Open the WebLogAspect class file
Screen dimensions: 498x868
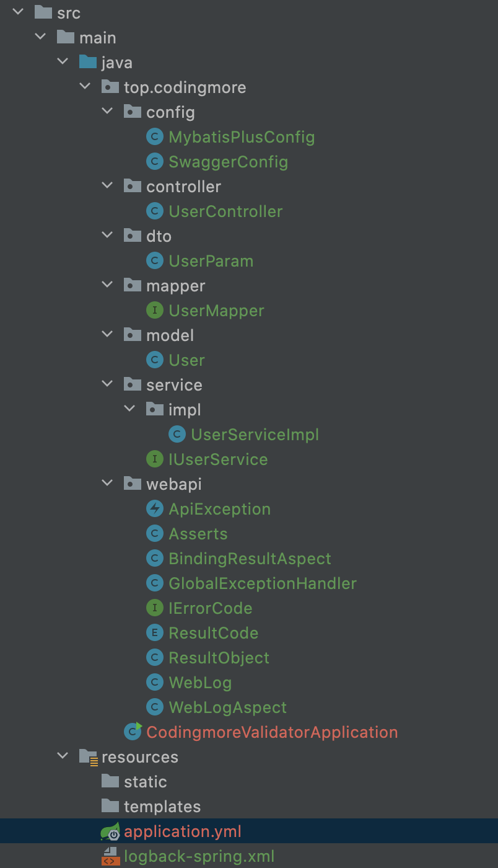tap(227, 707)
